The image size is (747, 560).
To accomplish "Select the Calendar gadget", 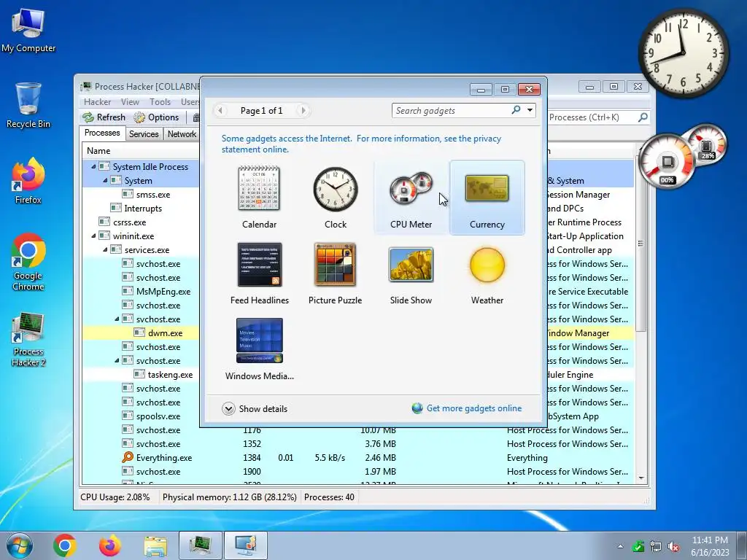I will pos(259,197).
